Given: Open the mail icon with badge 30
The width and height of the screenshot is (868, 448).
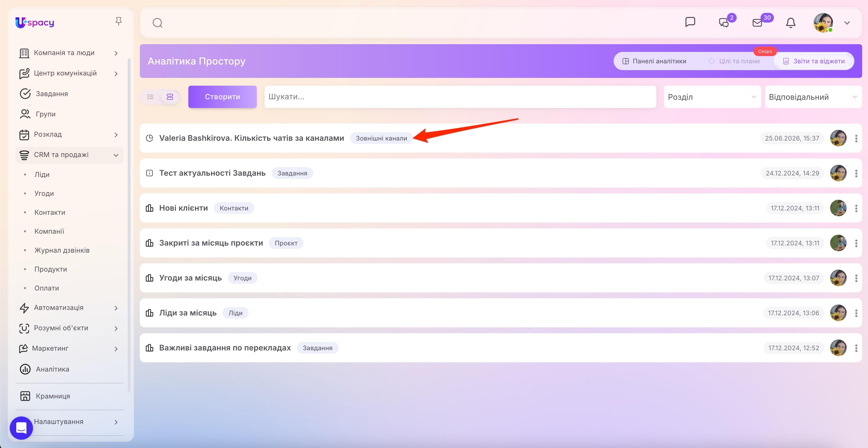Looking at the screenshot, I should point(757,23).
